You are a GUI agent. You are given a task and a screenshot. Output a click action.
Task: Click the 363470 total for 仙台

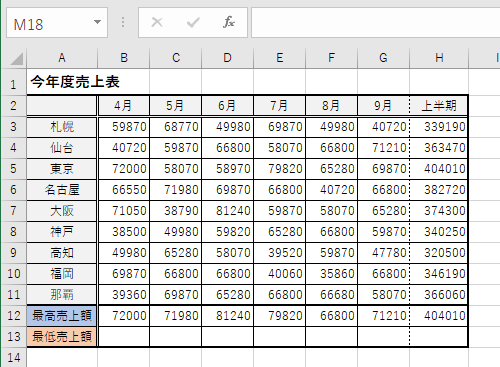[x=439, y=148]
